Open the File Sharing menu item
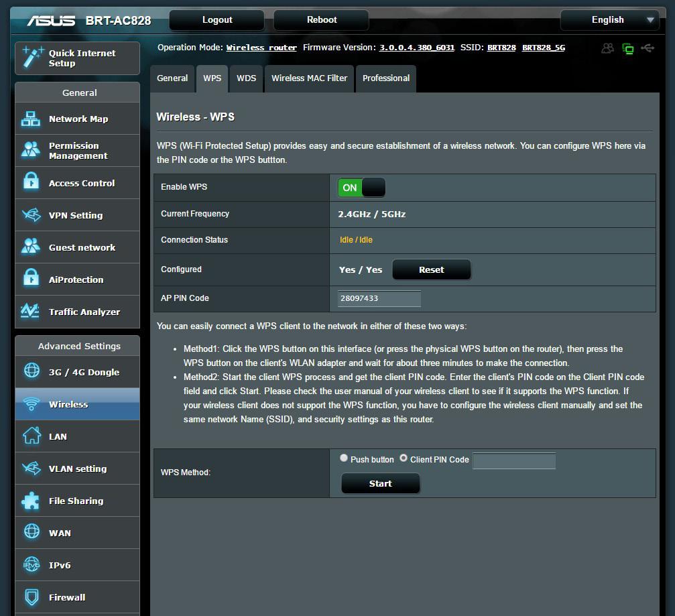 click(x=78, y=501)
